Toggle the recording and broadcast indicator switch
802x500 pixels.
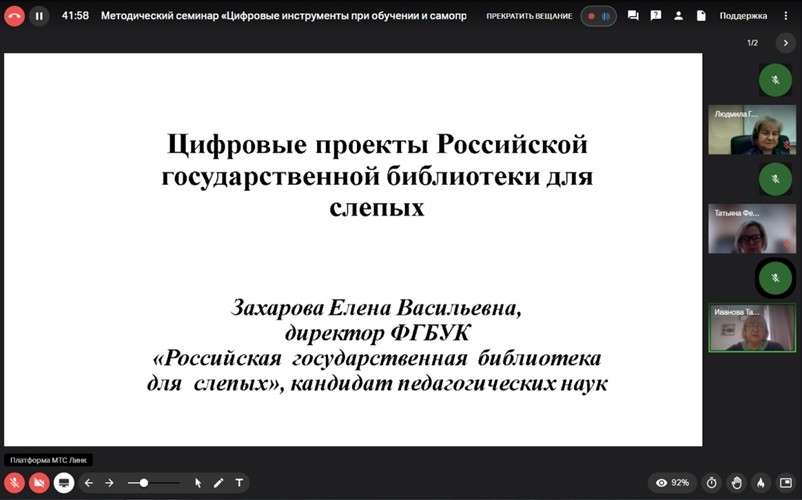[x=598, y=16]
